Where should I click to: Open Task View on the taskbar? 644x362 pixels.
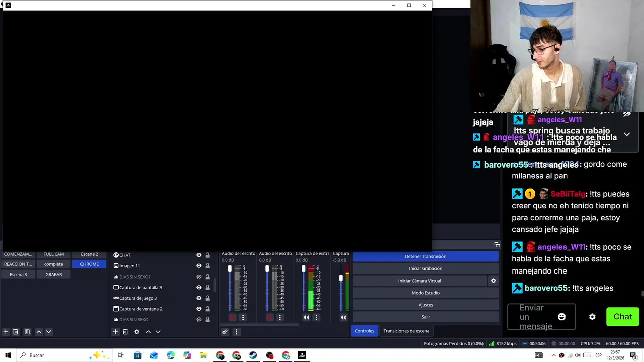point(121,355)
